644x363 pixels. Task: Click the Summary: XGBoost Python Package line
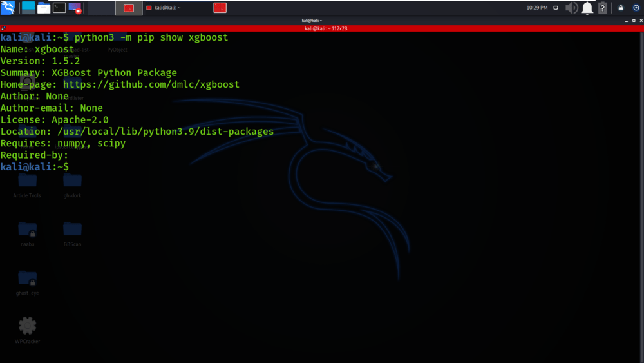pos(88,73)
